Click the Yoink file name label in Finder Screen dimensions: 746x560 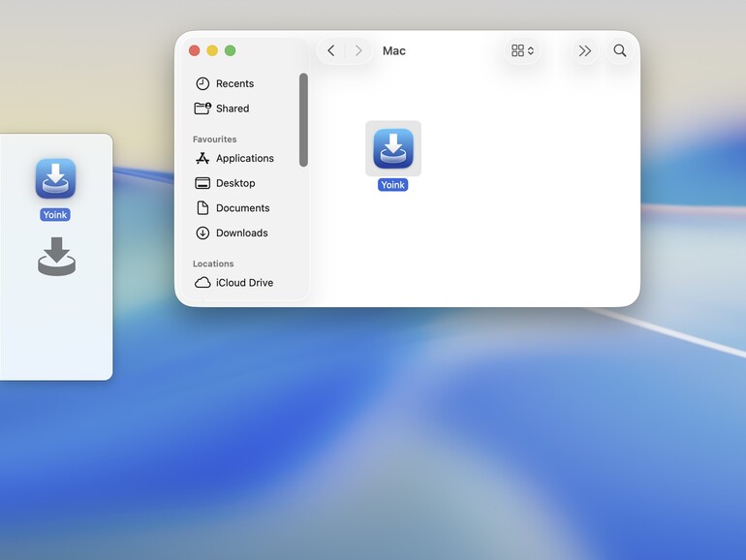392,185
